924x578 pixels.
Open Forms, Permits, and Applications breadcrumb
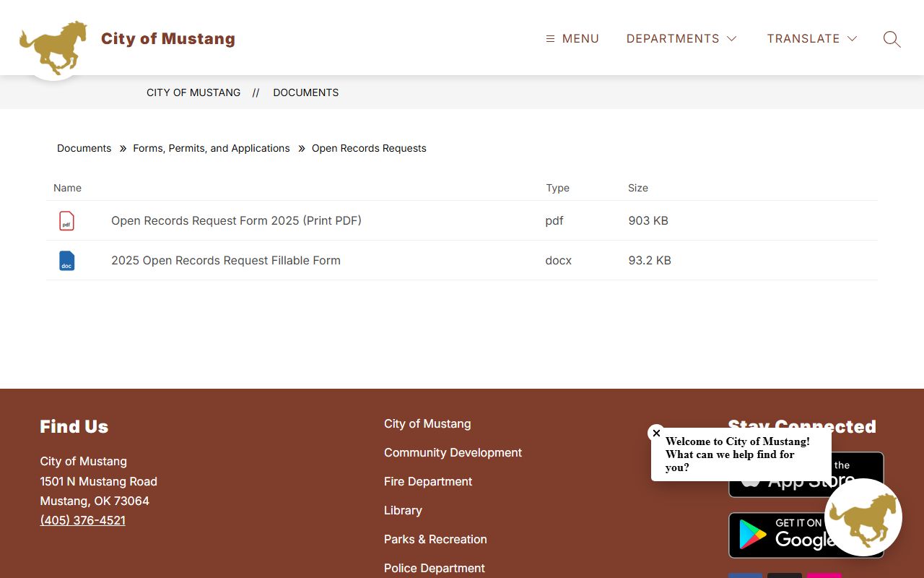[212, 148]
